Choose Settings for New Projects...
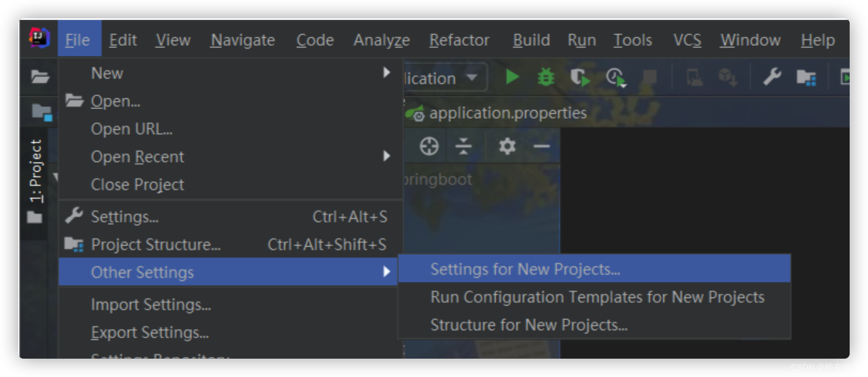 [594, 269]
